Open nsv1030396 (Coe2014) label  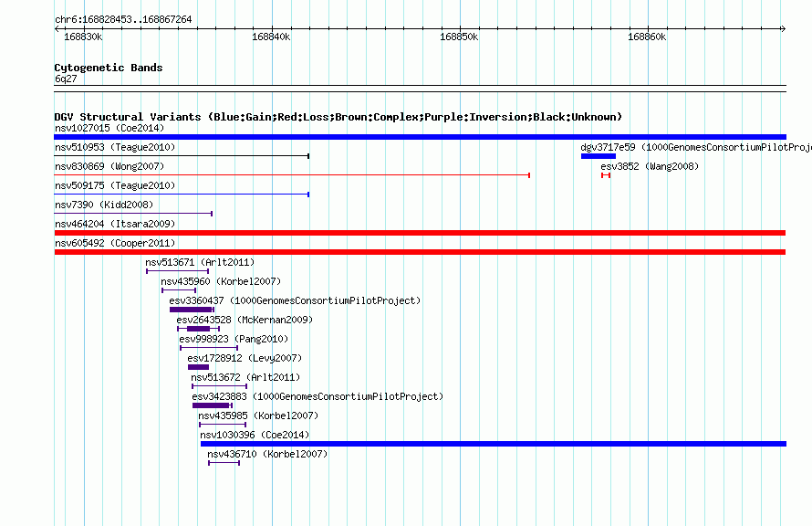pyautogui.click(x=255, y=435)
